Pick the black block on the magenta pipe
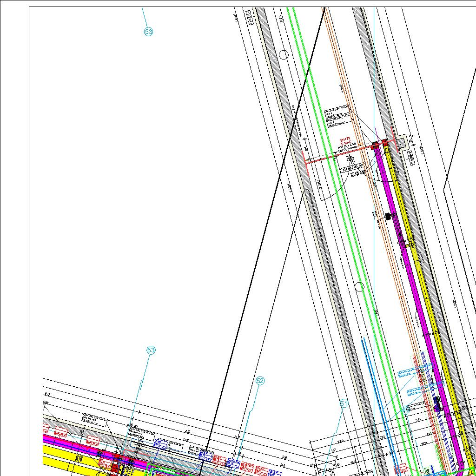Screen dimensions: 476x476 pyautogui.click(x=388, y=216)
